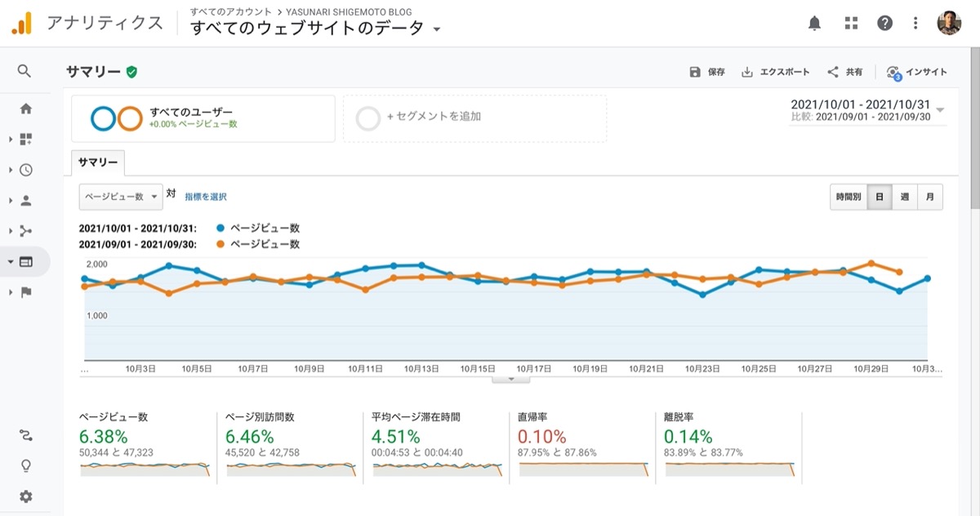Image resolution: width=980 pixels, height=516 pixels.
Task: Open the search icon in sidebar
Action: 24,72
